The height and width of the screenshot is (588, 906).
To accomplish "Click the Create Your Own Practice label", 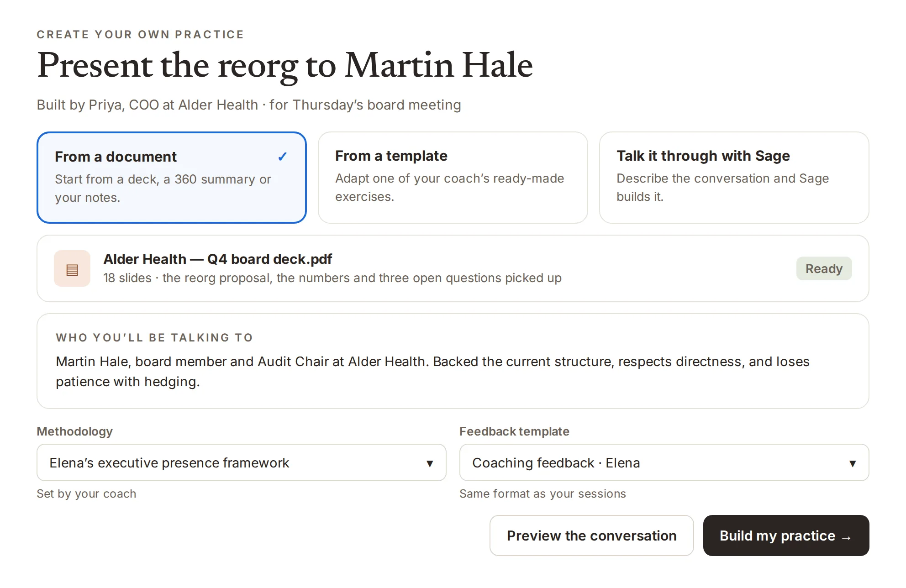I will tap(140, 35).
